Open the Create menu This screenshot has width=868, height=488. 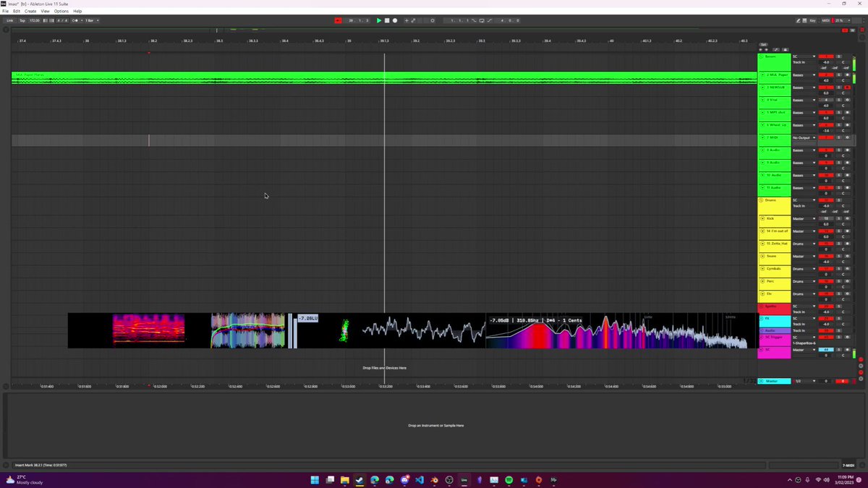click(x=29, y=11)
